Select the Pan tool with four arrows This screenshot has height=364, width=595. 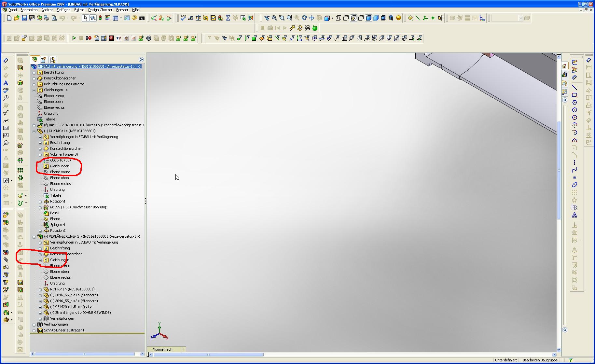pos(312,18)
